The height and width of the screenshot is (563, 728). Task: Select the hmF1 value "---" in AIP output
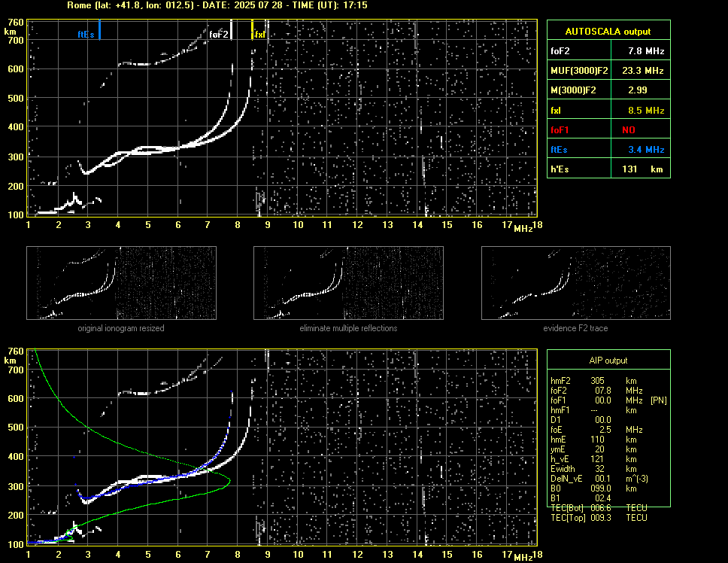[594, 410]
